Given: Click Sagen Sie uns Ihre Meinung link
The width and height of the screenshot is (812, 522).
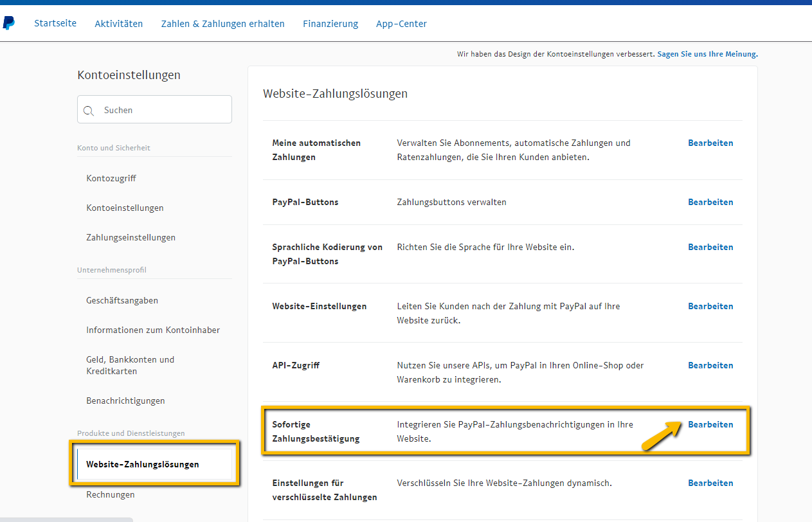Looking at the screenshot, I should tap(707, 55).
